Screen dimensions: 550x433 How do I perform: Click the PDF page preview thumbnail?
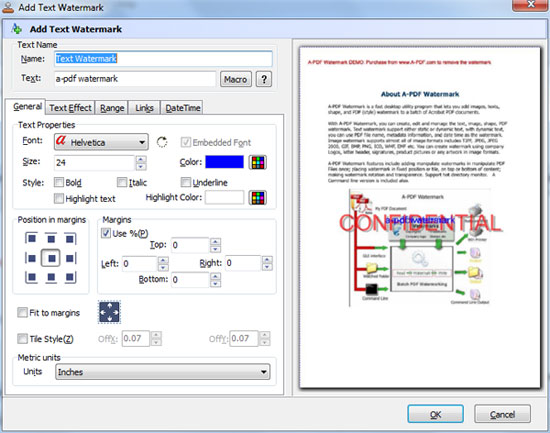[x=420, y=218]
